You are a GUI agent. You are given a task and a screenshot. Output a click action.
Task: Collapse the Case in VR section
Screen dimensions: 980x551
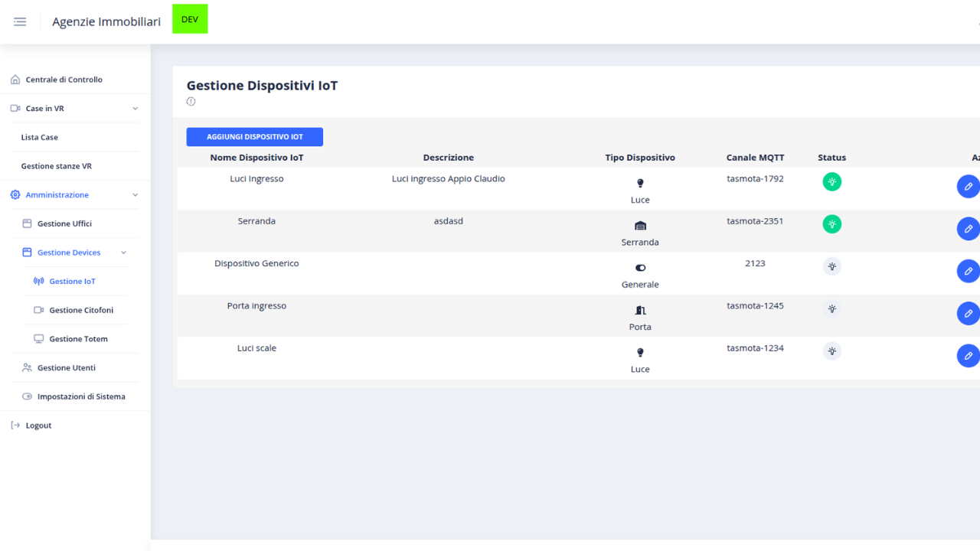click(x=136, y=109)
